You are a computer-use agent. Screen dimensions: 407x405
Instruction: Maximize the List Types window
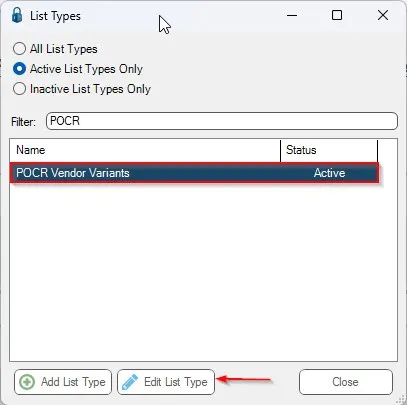pyautogui.click(x=337, y=15)
